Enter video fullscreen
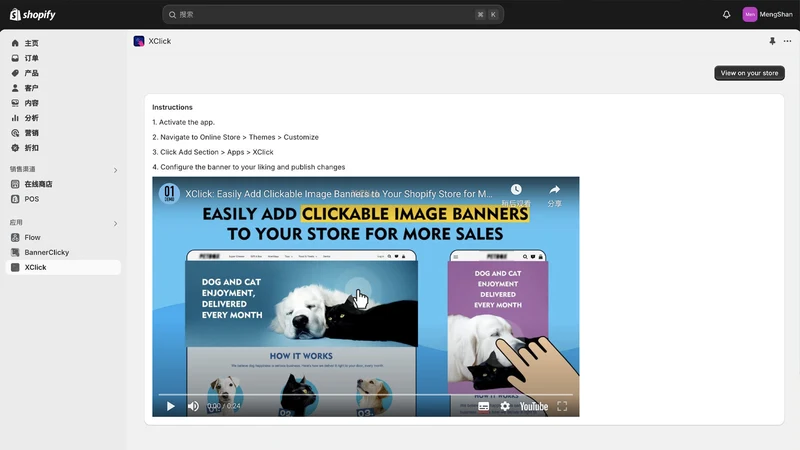The height and width of the screenshot is (450, 800). (x=562, y=407)
